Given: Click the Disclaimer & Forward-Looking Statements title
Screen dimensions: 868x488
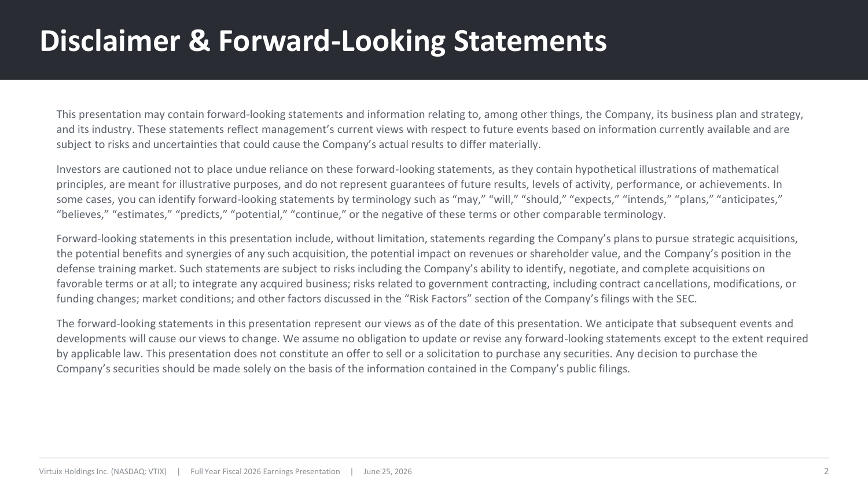Looking at the screenshot, I should coord(323,41).
